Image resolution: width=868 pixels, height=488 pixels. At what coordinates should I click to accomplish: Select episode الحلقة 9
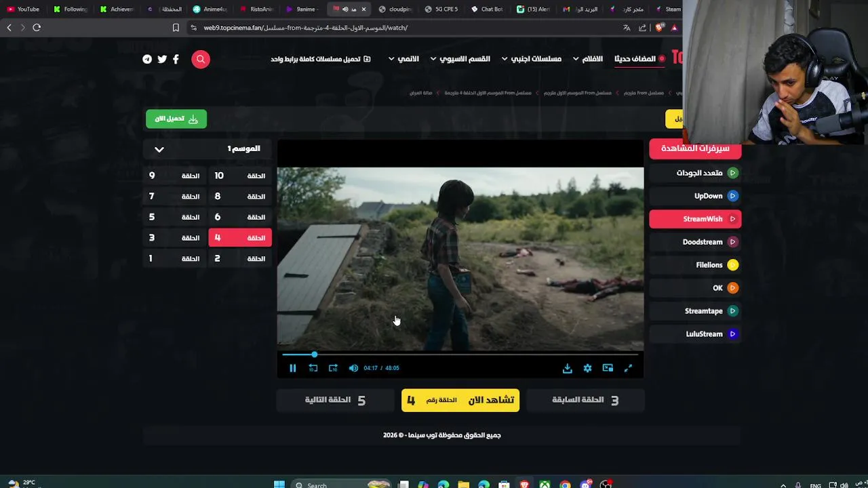pyautogui.click(x=174, y=176)
